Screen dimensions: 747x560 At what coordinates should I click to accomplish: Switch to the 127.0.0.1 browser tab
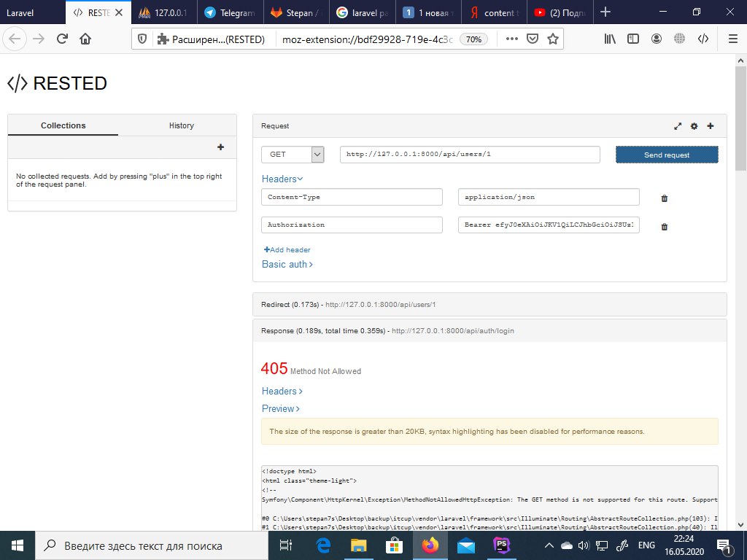tap(164, 12)
